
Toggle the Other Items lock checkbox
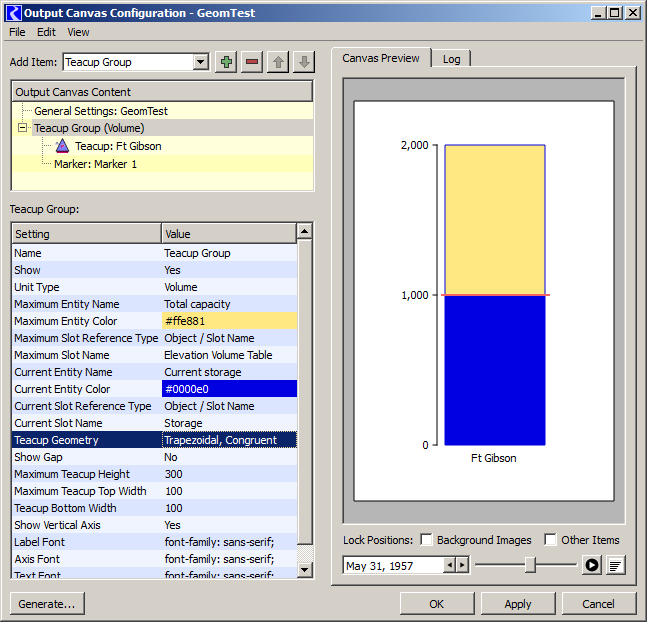550,539
